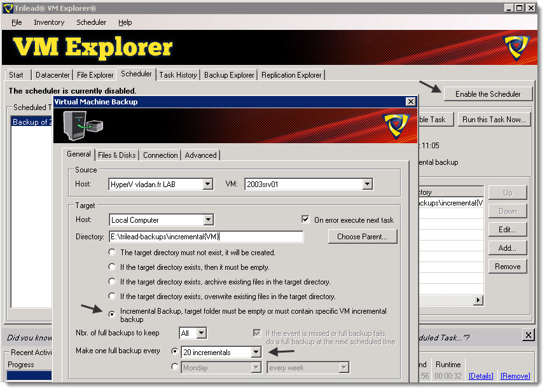Open the Monday weekday dropdown

[256, 367]
